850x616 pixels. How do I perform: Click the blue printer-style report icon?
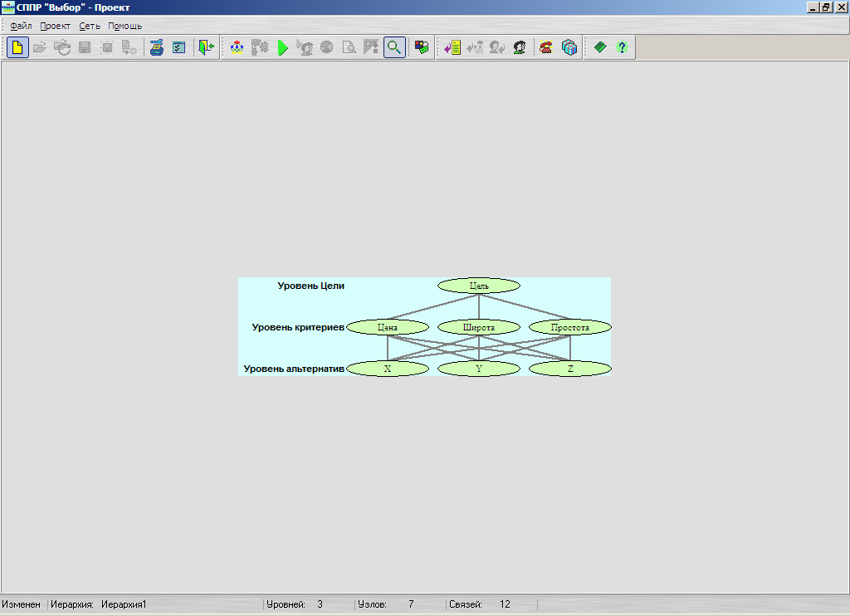[157, 47]
